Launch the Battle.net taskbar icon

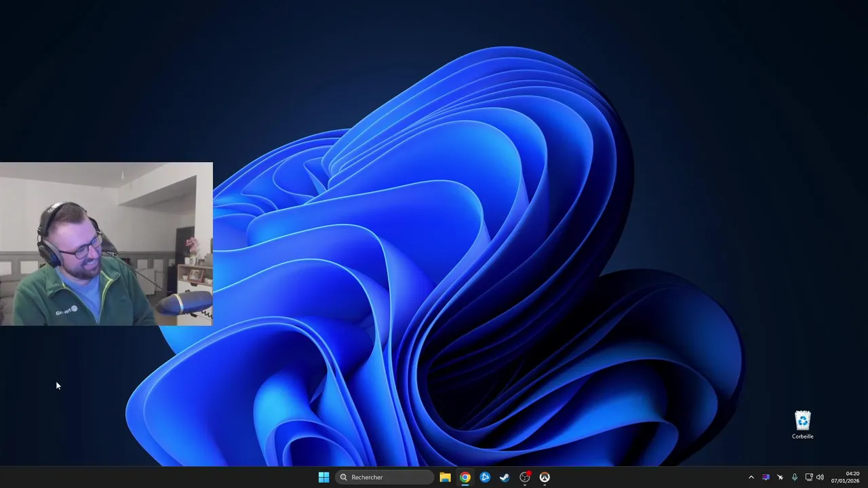coord(485,477)
